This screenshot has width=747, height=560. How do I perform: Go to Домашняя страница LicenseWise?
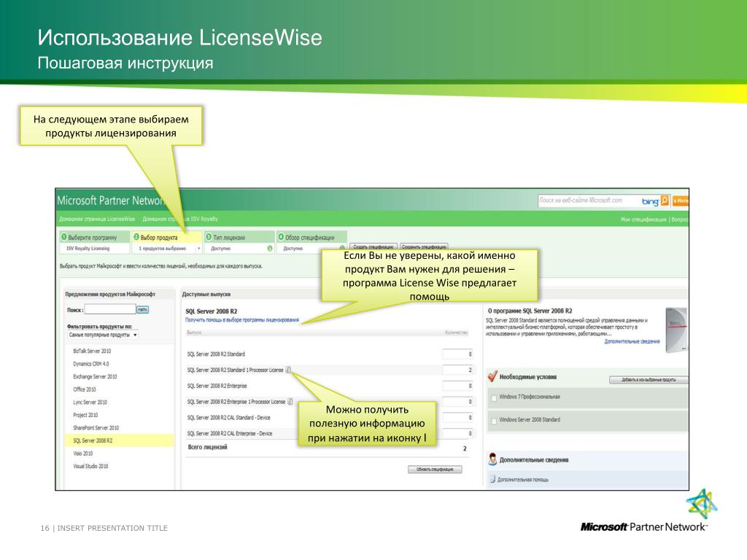pyautogui.click(x=97, y=219)
